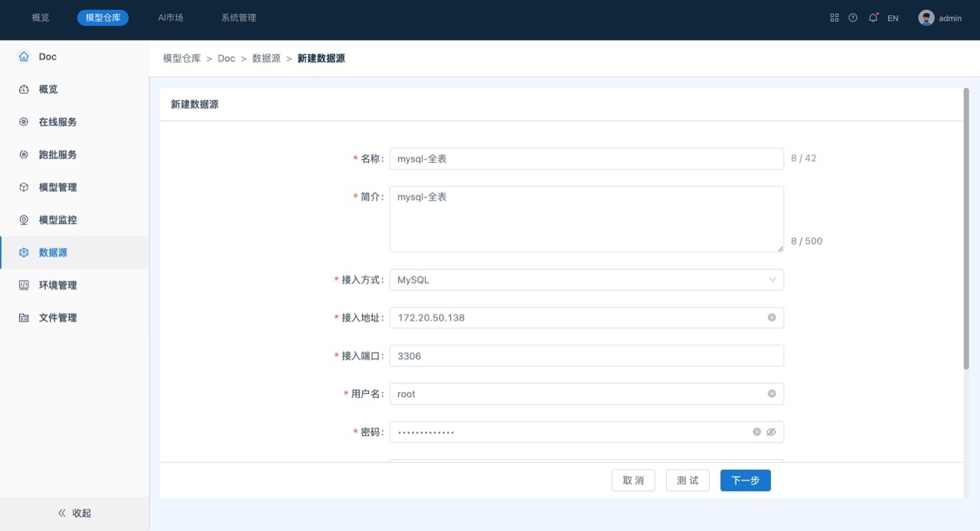
Task: Go to 数据源 in the breadcrumb
Action: pos(266,58)
